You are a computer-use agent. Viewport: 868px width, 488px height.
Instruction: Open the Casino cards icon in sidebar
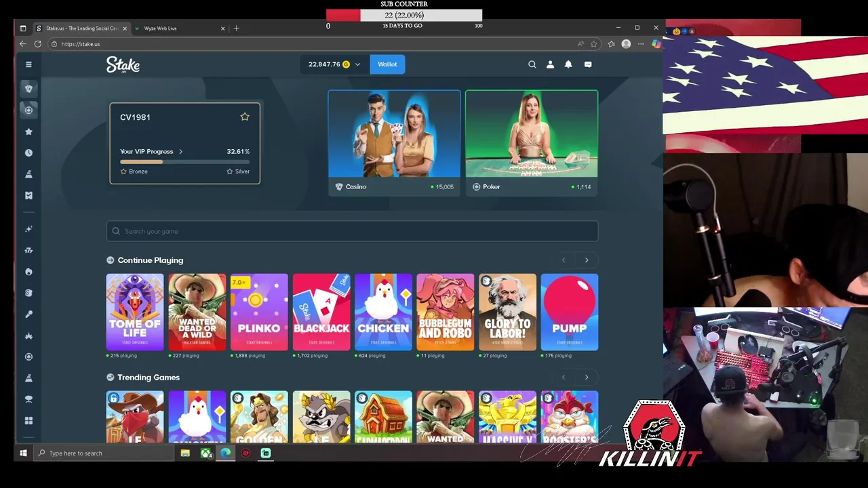[28, 89]
